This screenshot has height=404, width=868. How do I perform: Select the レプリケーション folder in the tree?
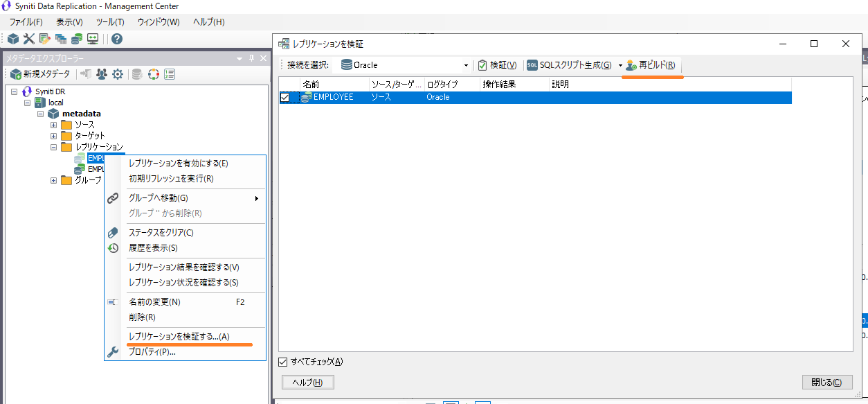click(99, 147)
